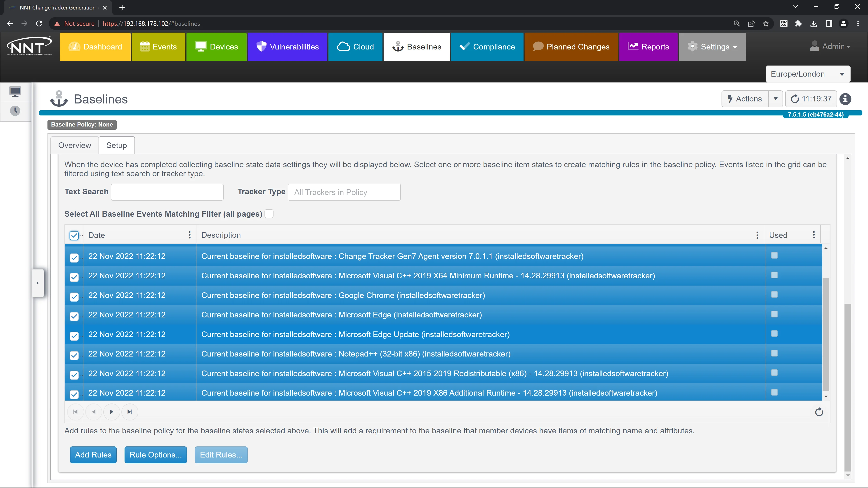
Task: Open the Settings dropdown menu
Action: pyautogui.click(x=712, y=47)
